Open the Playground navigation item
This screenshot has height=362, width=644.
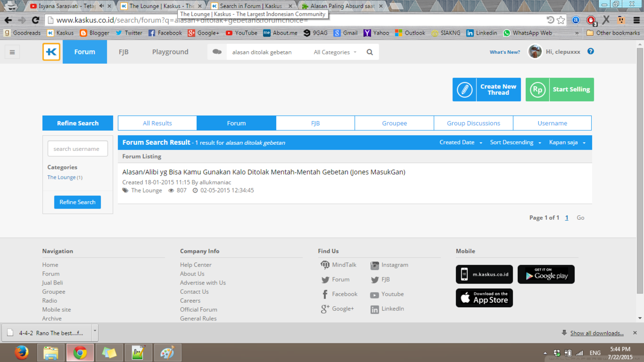(170, 52)
